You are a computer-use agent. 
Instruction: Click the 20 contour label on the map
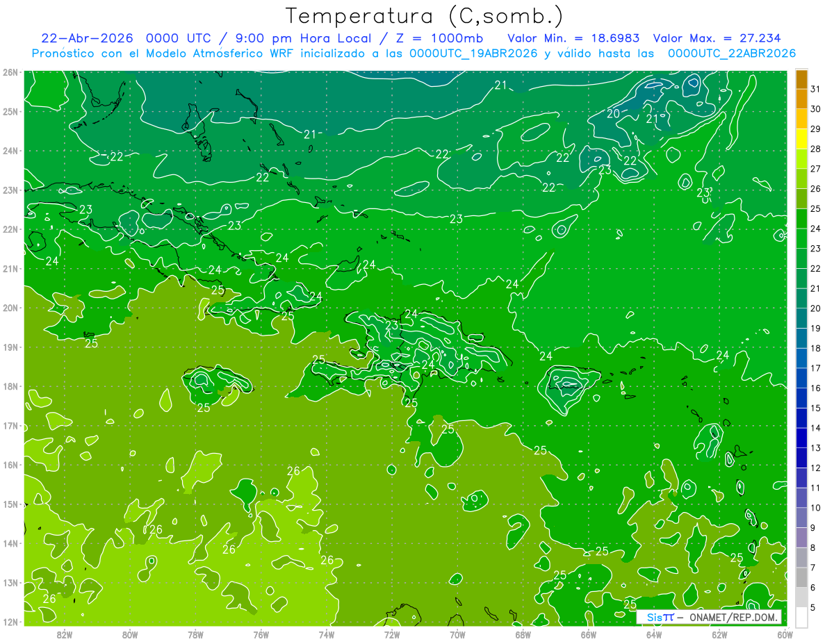[x=614, y=113]
